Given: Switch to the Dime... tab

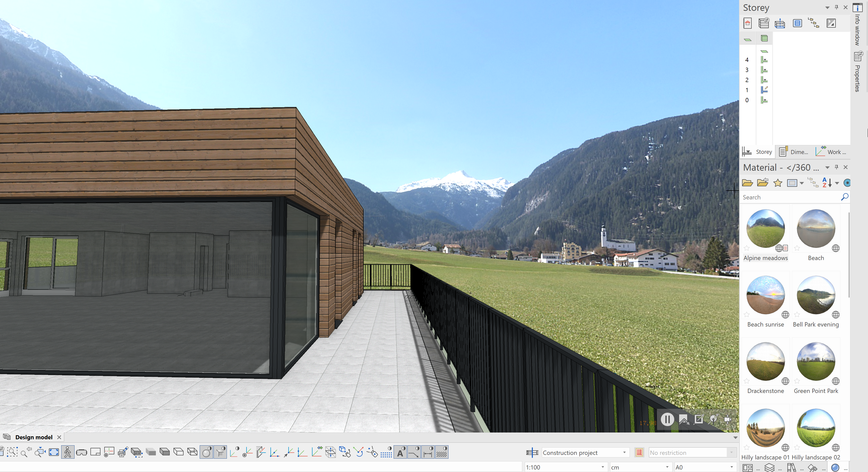Looking at the screenshot, I should click(x=793, y=152).
